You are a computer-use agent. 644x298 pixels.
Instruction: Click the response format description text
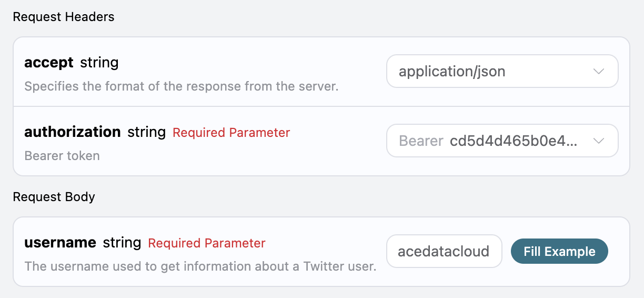182,86
